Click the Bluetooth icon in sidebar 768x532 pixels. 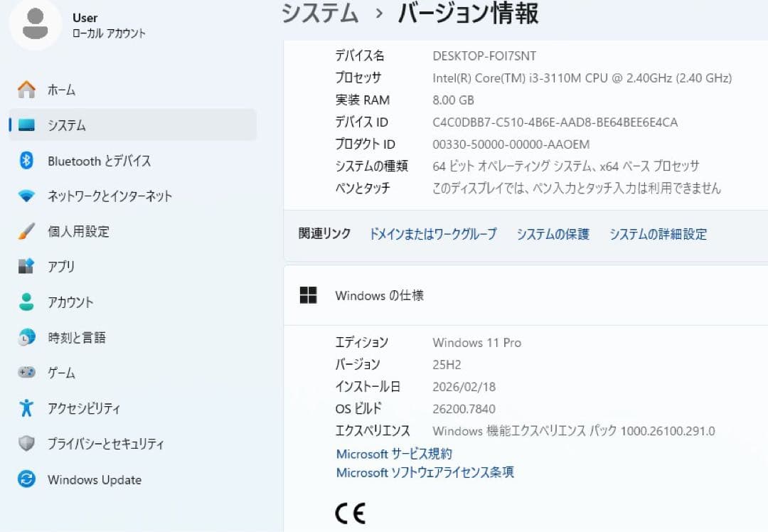tap(26, 160)
